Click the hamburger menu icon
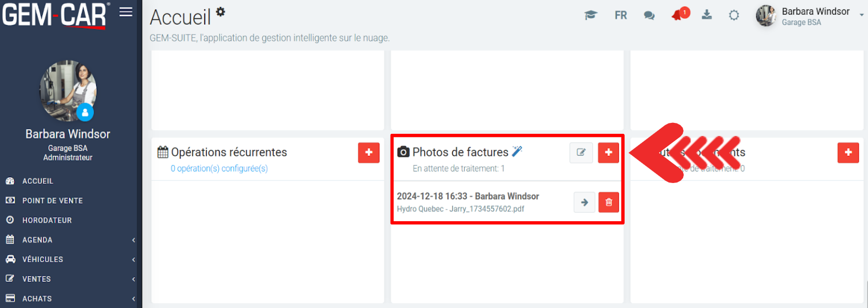Viewport: 868px width, 308px height. coord(126,12)
